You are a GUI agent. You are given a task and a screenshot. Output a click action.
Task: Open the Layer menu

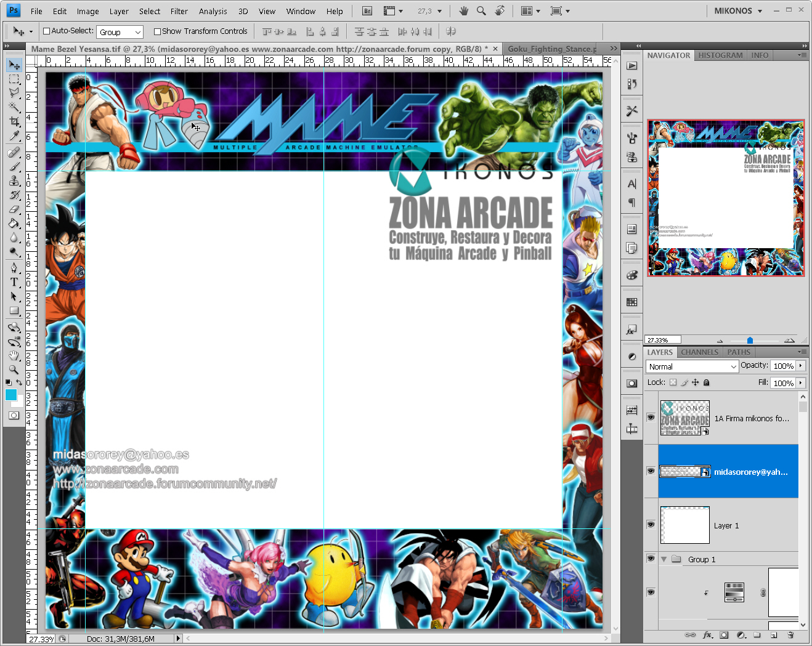[119, 11]
